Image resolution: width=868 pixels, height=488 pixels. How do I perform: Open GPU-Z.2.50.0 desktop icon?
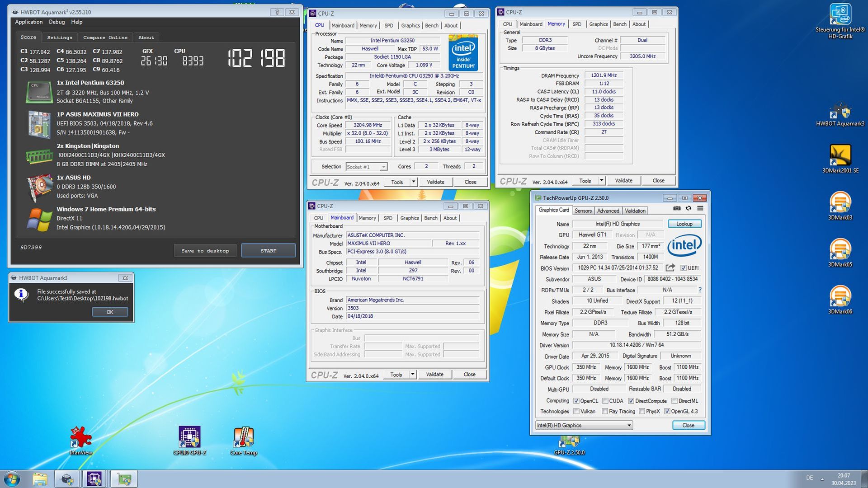[x=569, y=446]
